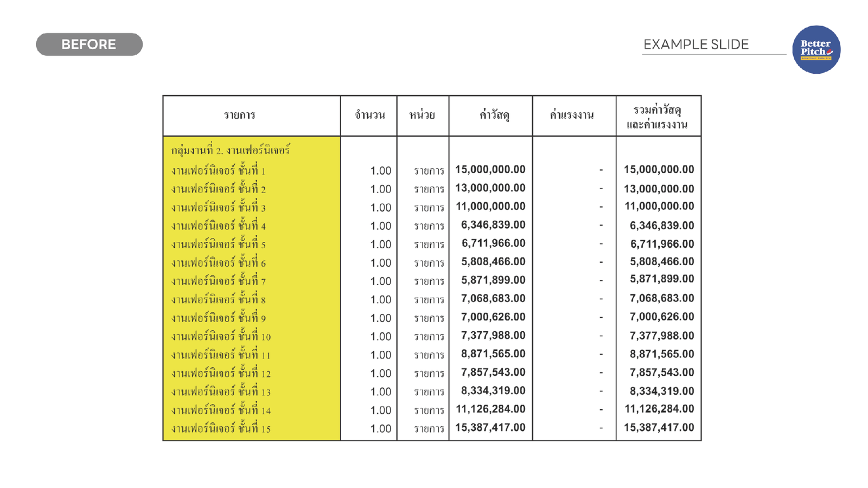The height and width of the screenshot is (488, 868).
Task: Click the ค่าวัสดุ column header
Action: coord(494,115)
